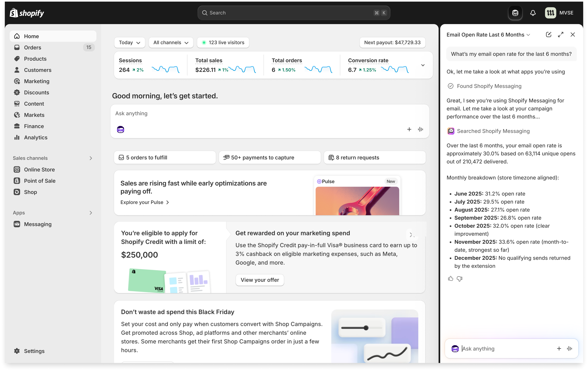The width and height of the screenshot is (588, 371).
Task: Click 50+ payments to capture
Action: [270, 157]
